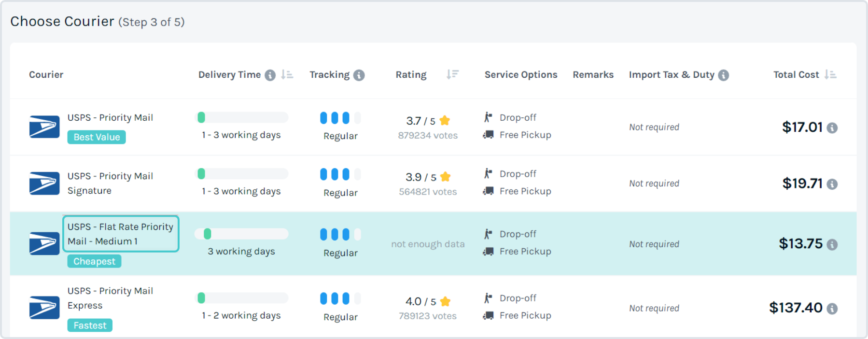Click '1 - 2 working days' delivery text
Screen dimensions: 868x339
coord(241,316)
